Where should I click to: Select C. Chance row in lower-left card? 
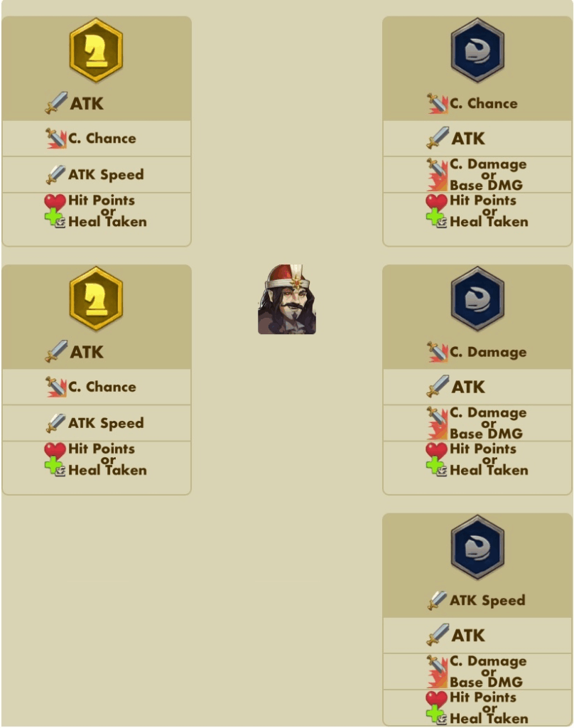(x=97, y=387)
